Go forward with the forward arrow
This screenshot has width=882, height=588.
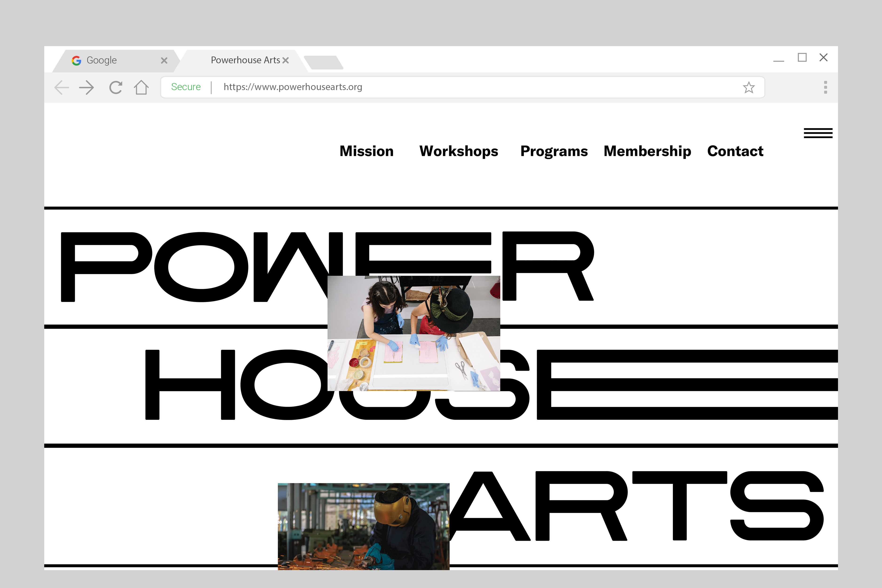pyautogui.click(x=87, y=87)
